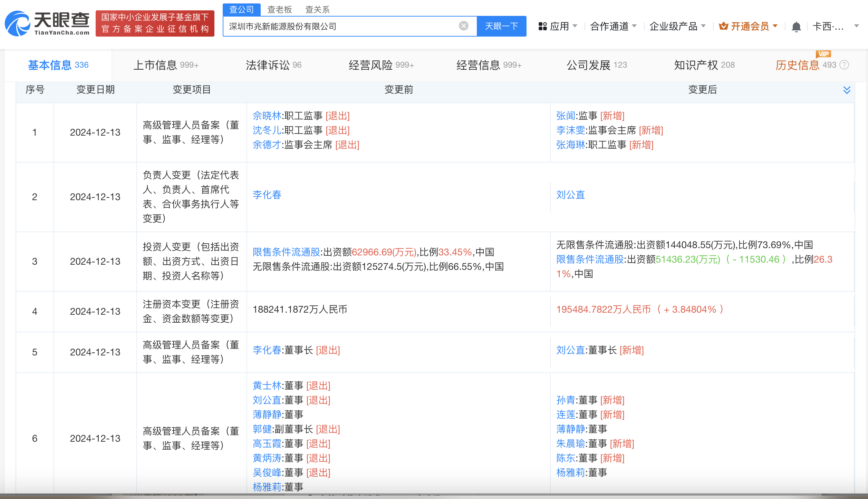Expand table with double chevron icon
The width and height of the screenshot is (868, 499).
(x=847, y=90)
